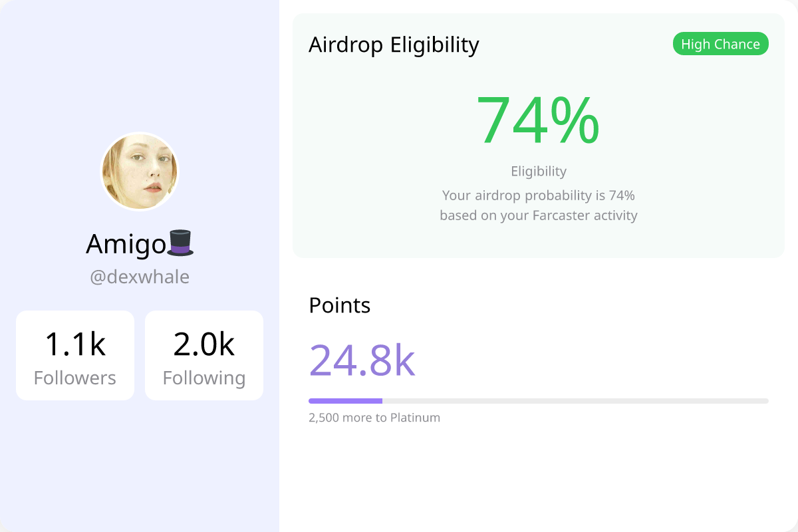Click the airdrop probability description text
798x532 pixels.
click(x=539, y=205)
